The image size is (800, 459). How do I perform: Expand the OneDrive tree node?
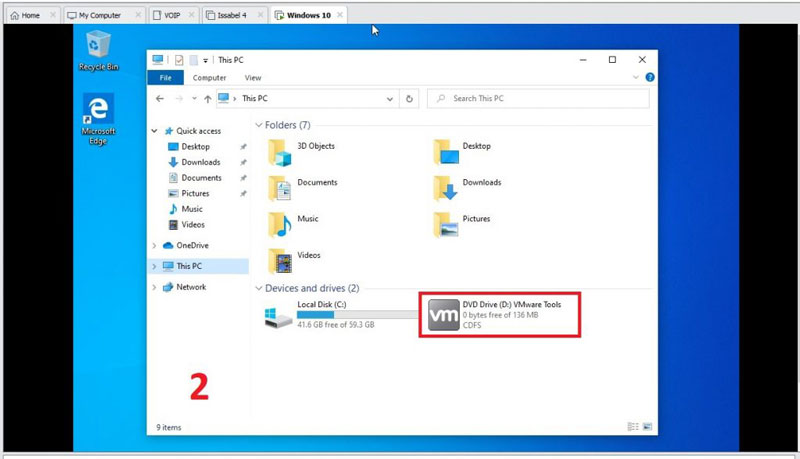click(154, 245)
